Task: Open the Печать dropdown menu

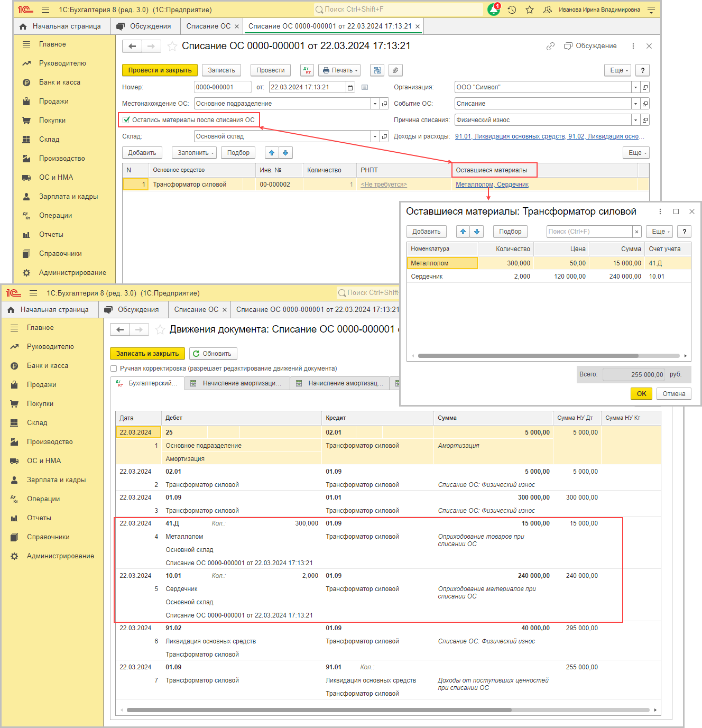Action: [339, 70]
